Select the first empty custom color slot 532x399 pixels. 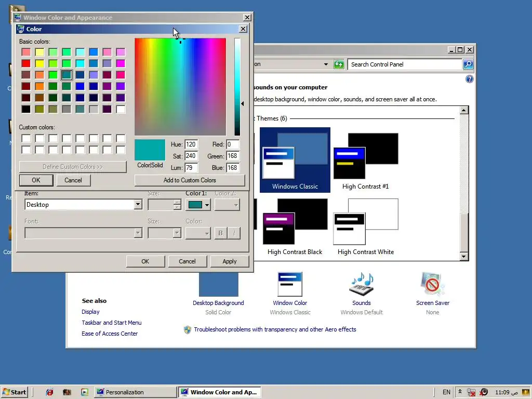[x=26, y=138]
